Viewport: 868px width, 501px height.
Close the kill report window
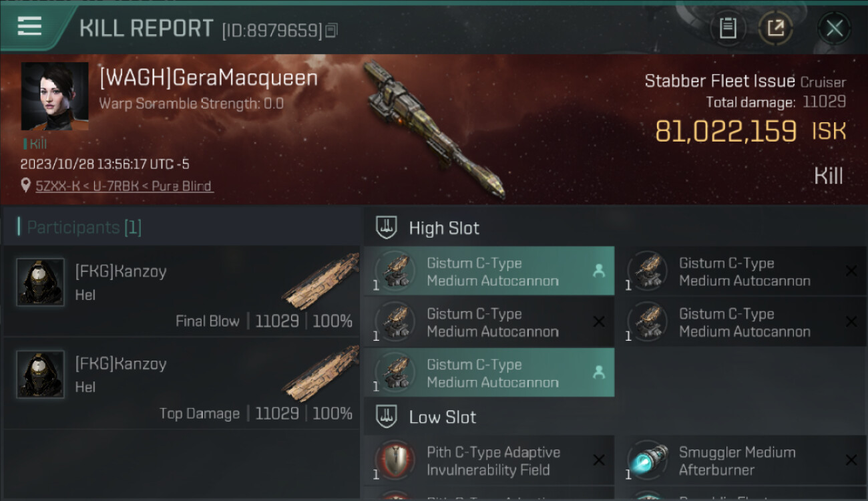pos(834,29)
